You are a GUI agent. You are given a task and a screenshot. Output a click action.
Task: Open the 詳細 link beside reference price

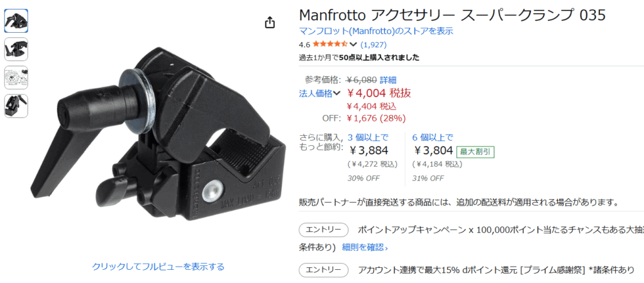click(x=387, y=80)
